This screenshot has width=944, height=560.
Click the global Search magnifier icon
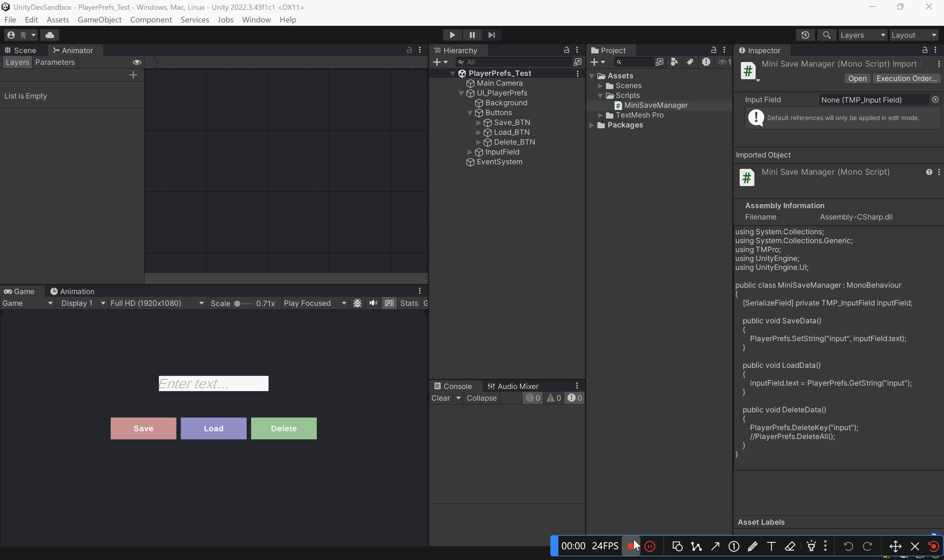click(827, 35)
